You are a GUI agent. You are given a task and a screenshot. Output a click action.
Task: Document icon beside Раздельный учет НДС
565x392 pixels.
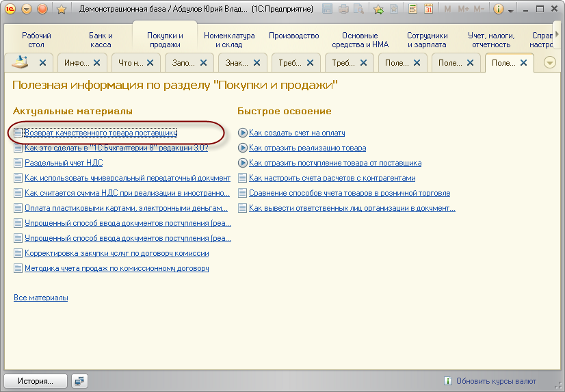(18, 163)
